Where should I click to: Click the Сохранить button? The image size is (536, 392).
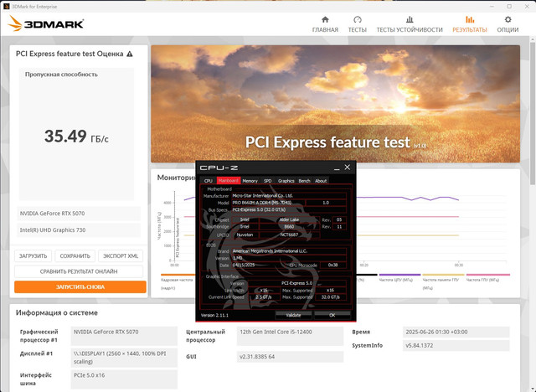click(75, 256)
